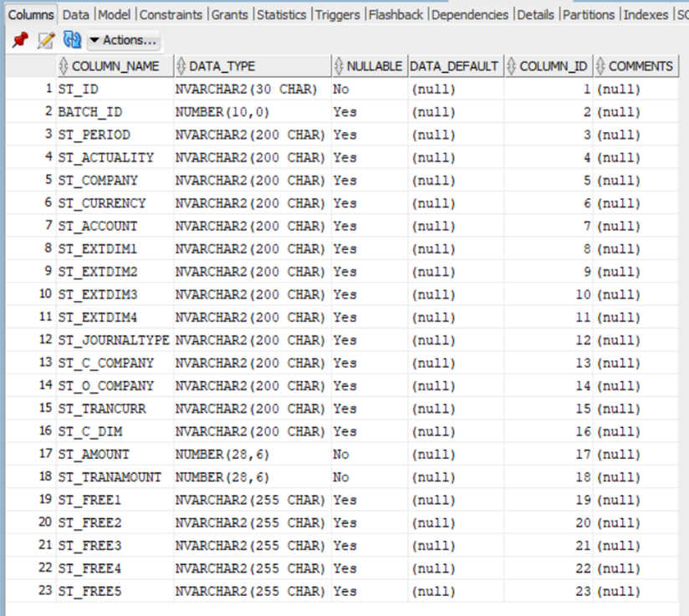Open the Actions... dropdown
Viewport: 689px width, 616px height.
[x=124, y=40]
